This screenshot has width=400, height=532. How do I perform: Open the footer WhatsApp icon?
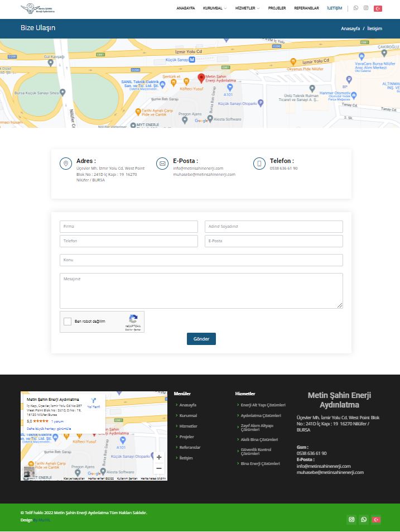(364, 520)
